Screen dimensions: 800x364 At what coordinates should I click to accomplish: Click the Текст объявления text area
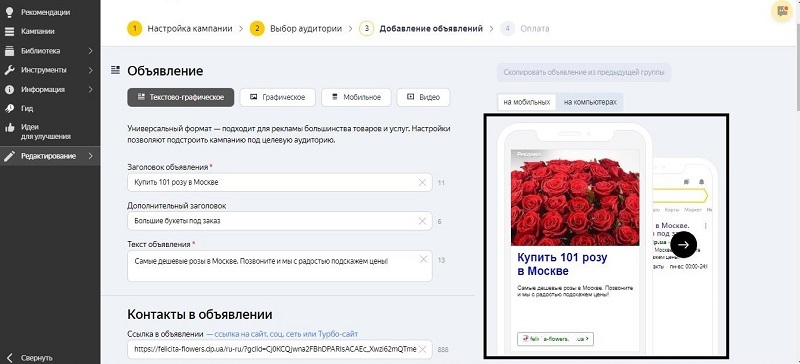pyautogui.click(x=280, y=265)
